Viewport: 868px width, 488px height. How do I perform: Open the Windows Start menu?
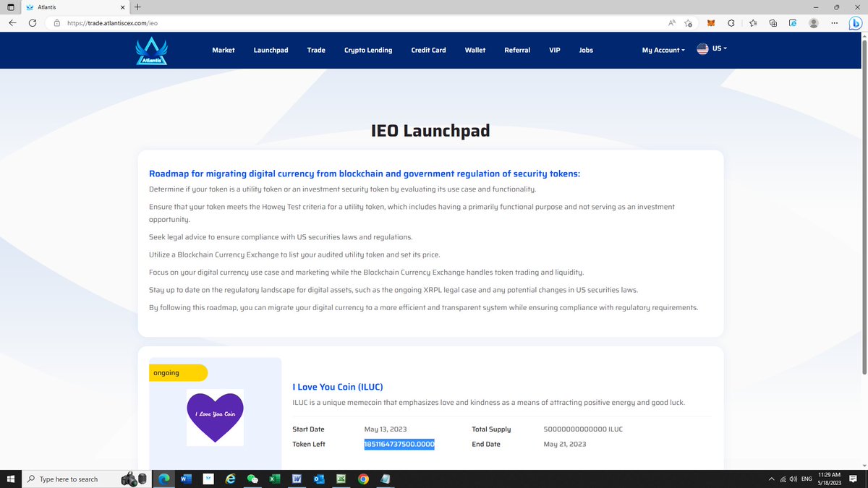tap(10, 479)
